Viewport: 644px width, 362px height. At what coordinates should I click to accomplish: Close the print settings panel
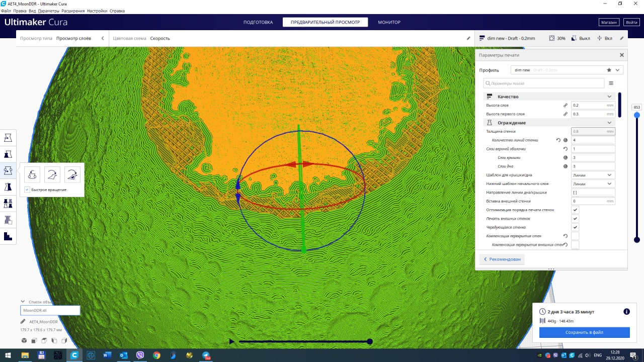point(622,55)
